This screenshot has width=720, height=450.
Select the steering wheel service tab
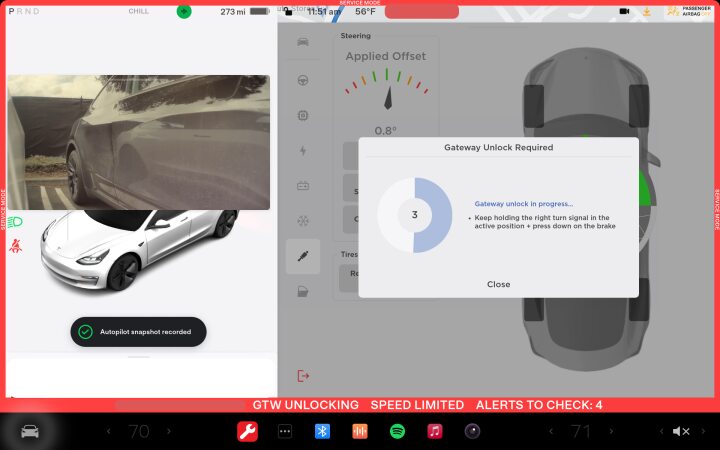[x=303, y=79]
